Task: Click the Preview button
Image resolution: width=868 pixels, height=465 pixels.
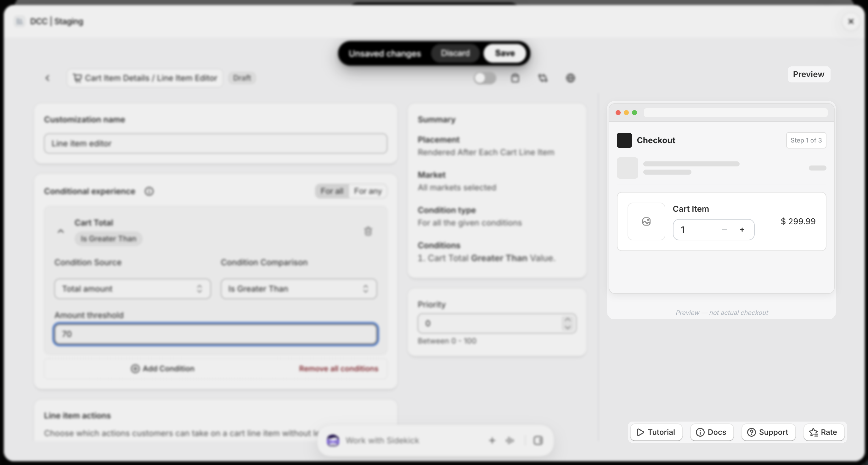Action: (x=808, y=75)
